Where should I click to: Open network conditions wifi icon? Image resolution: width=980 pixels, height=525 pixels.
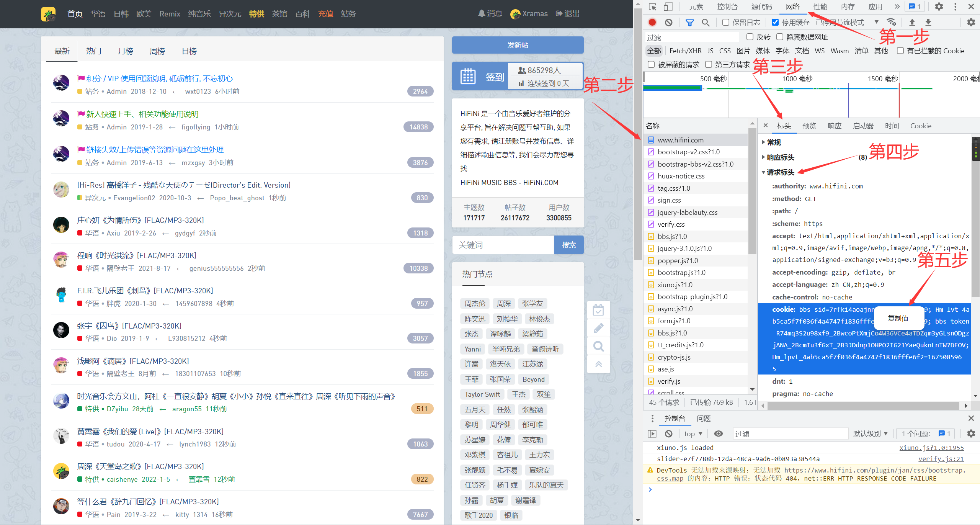click(x=891, y=22)
